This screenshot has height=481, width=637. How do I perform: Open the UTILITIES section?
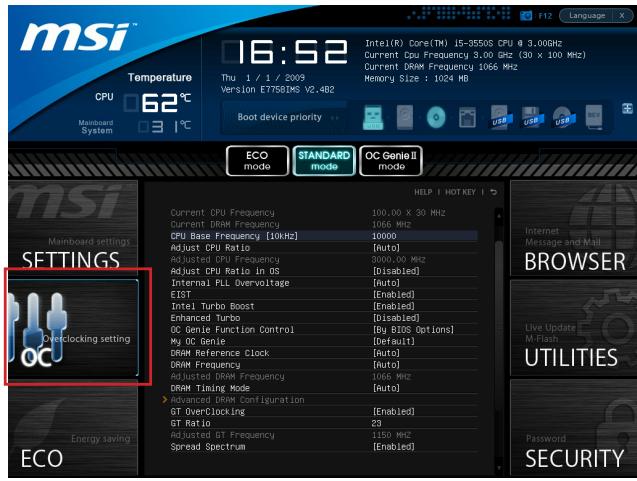(x=574, y=328)
